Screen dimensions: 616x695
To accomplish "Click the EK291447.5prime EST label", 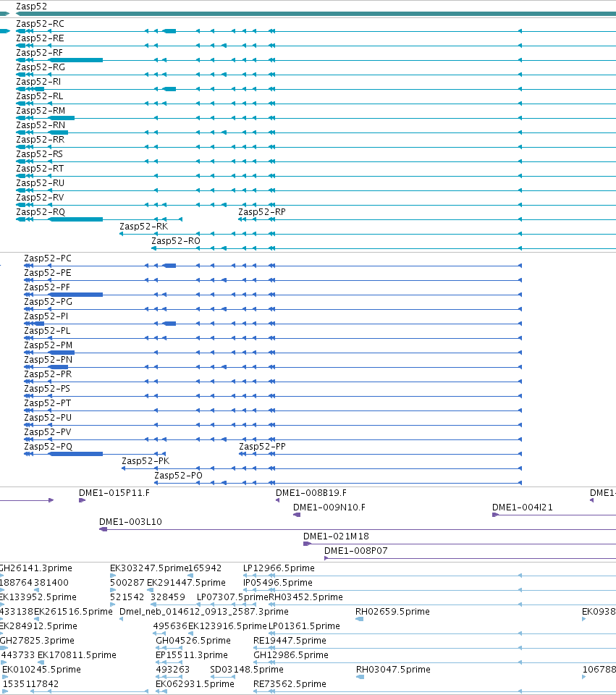I will point(186,583).
